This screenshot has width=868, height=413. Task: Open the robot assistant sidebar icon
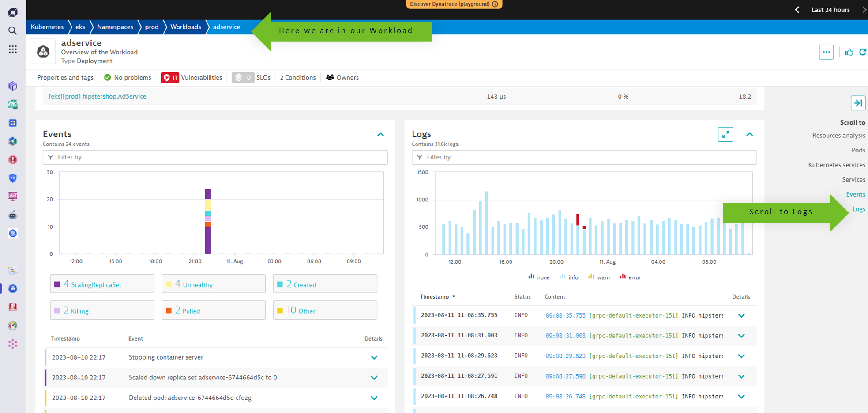point(13,215)
